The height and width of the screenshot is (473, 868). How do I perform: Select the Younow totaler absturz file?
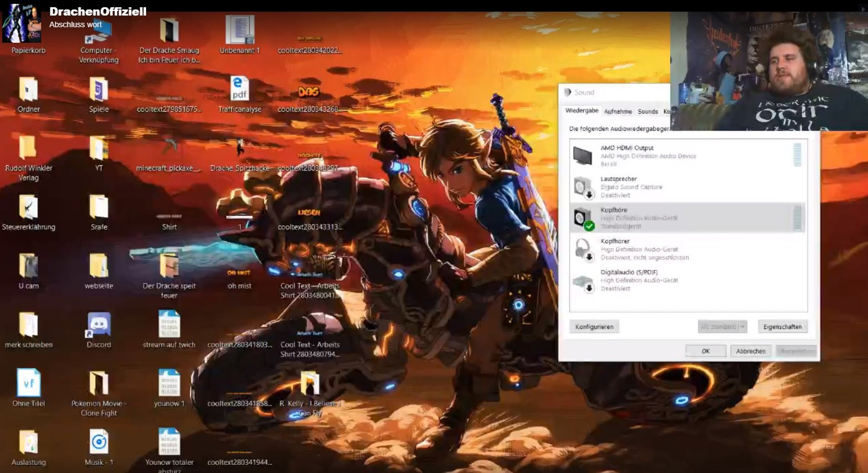169,451
